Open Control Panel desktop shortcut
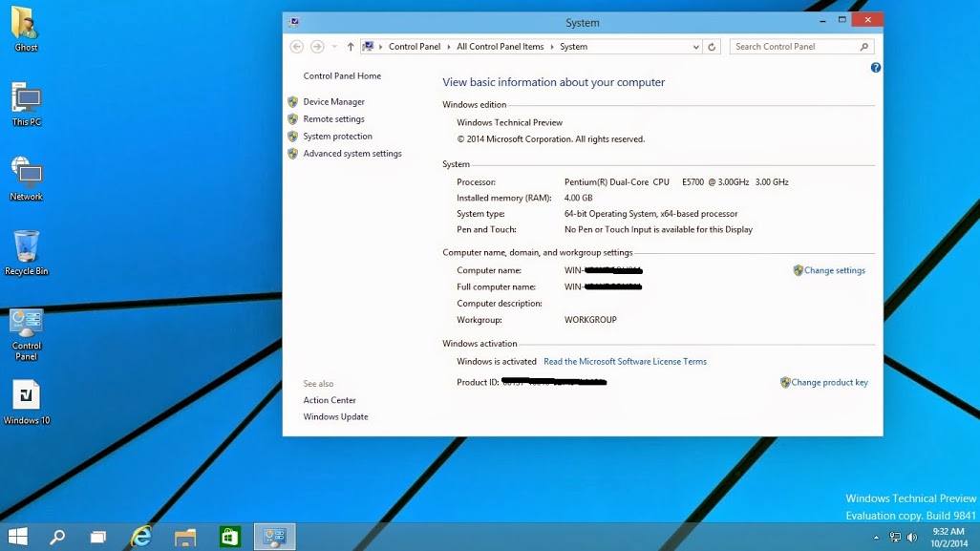The image size is (980, 551). click(x=26, y=335)
